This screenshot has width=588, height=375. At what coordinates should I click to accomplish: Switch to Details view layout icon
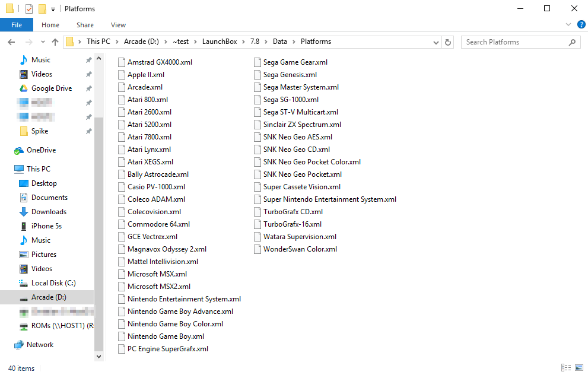pos(566,367)
